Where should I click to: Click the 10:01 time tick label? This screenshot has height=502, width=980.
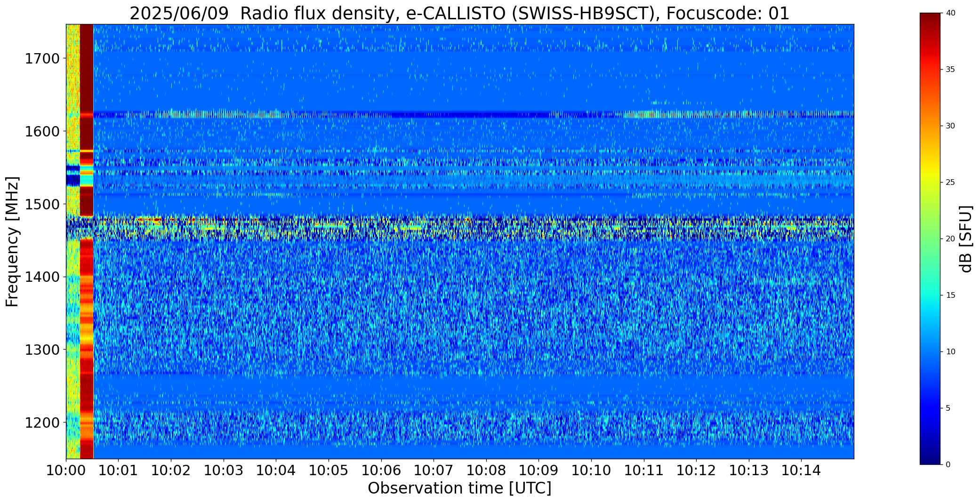tap(118, 470)
